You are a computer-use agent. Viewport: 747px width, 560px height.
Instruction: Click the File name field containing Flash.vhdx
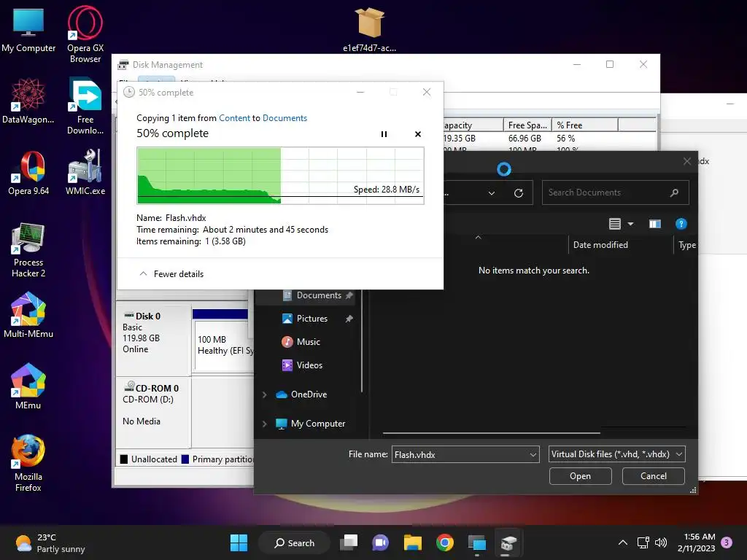tap(460, 454)
